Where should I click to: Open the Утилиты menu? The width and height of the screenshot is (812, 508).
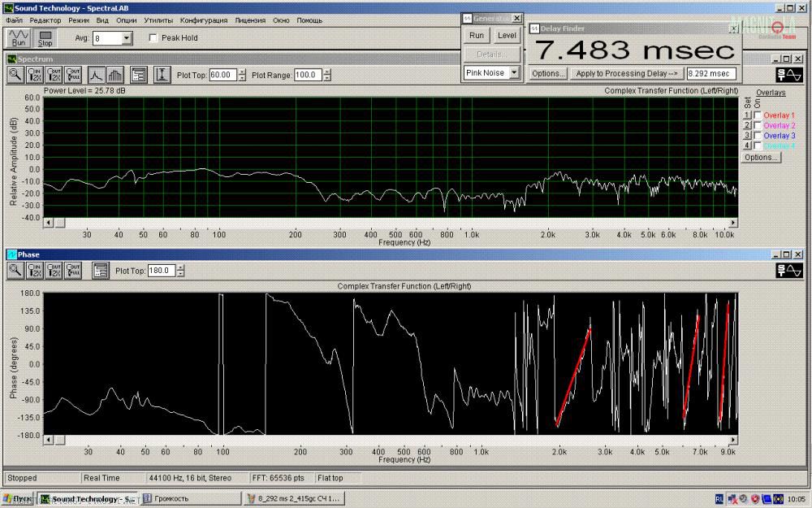pos(158,20)
